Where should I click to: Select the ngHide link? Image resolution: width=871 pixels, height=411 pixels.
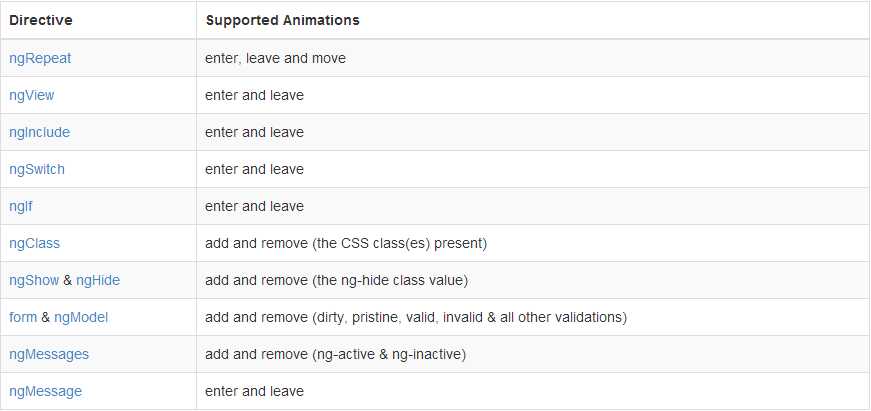tap(98, 280)
